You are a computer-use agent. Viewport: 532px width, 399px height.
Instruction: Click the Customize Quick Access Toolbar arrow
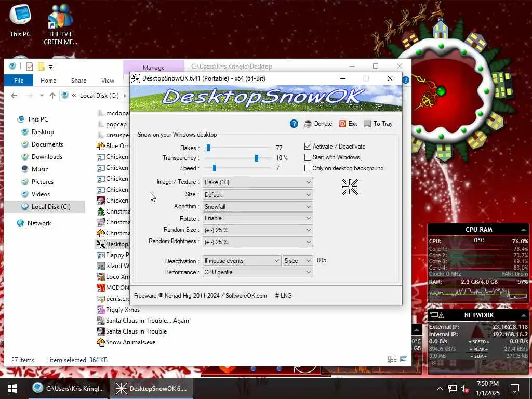click(x=50, y=66)
